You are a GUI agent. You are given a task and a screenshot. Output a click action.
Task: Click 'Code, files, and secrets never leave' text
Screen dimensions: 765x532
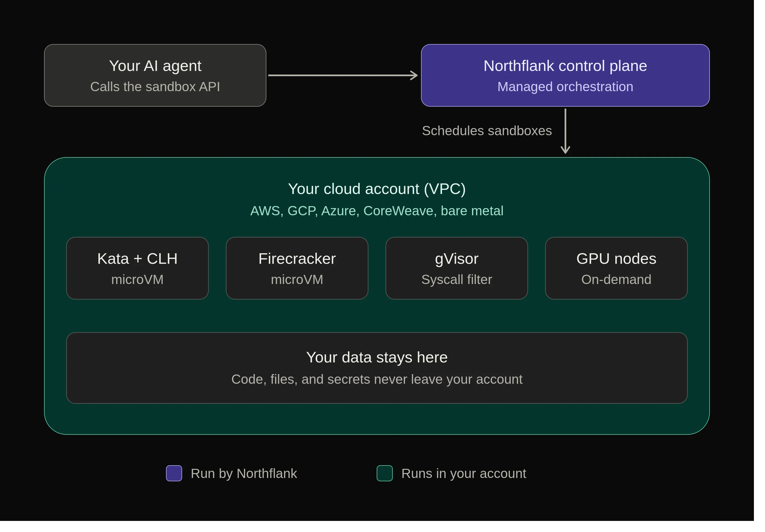[337, 379]
